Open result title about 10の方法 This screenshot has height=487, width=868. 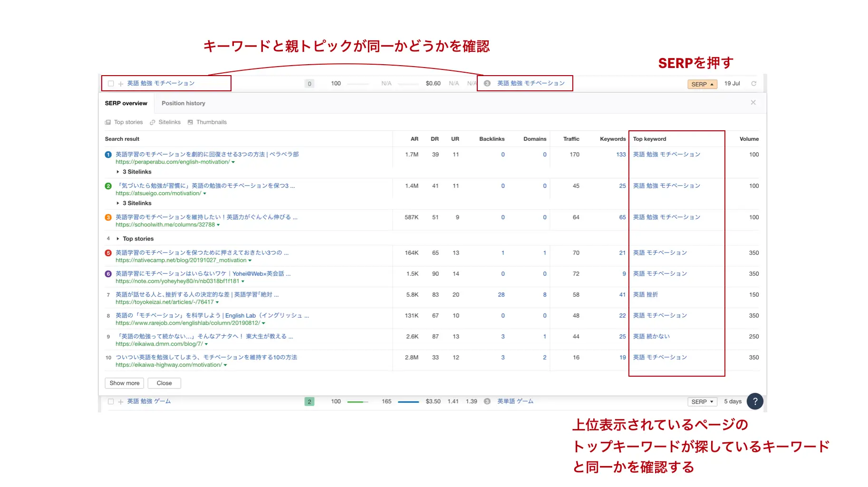click(x=206, y=357)
